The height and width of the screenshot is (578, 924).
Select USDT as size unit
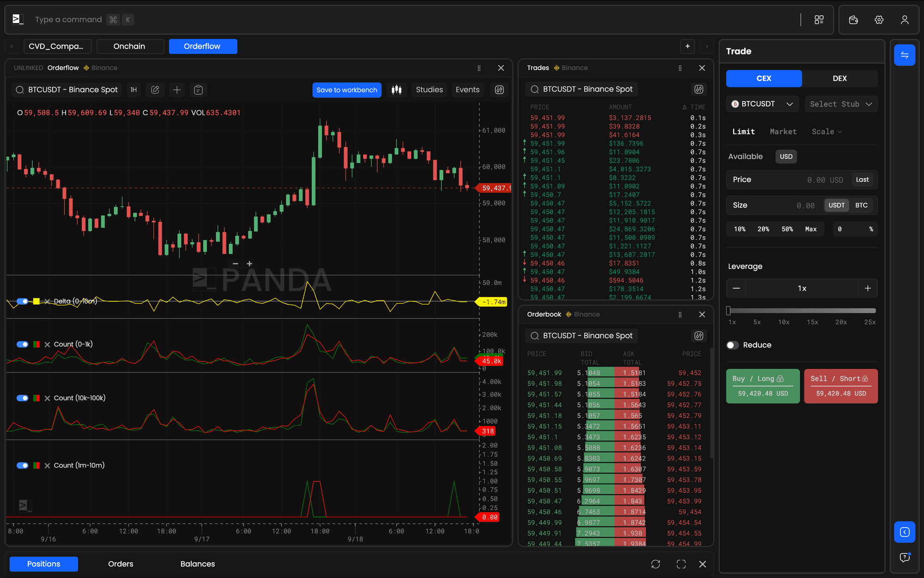click(836, 205)
